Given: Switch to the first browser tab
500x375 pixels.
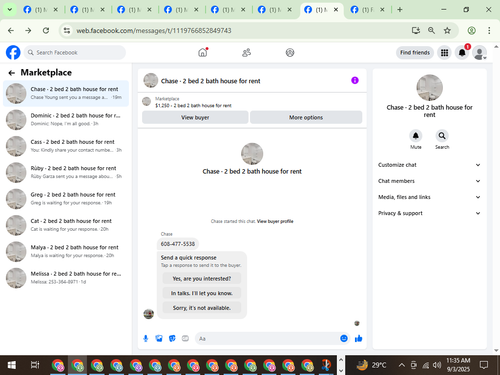Looking at the screenshot, I should [x=41, y=10].
